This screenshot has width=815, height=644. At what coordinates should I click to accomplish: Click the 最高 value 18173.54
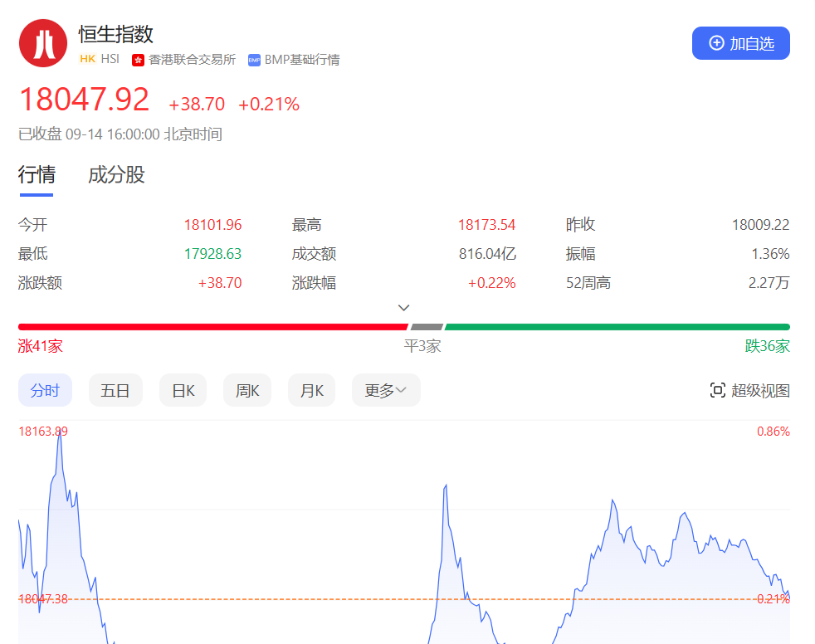(486, 225)
